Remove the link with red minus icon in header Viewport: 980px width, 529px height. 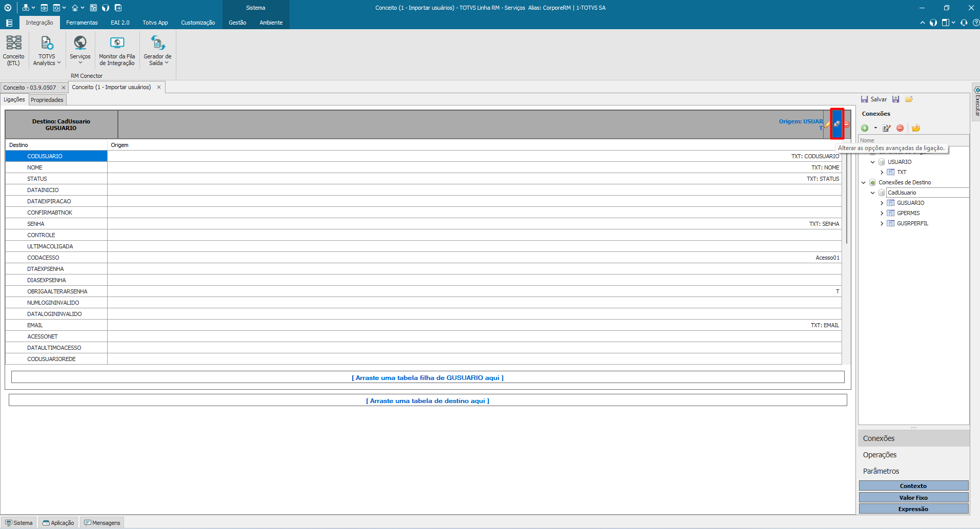[x=846, y=124]
